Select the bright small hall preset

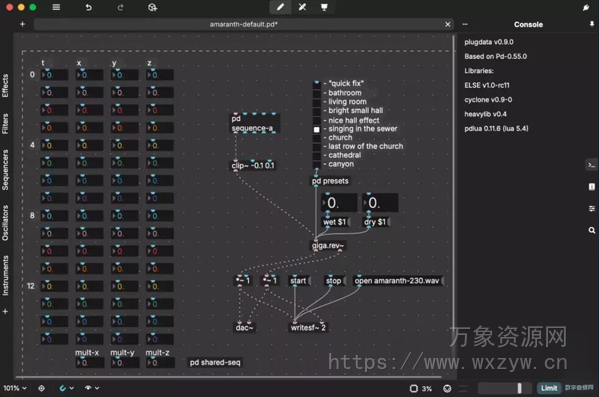pyautogui.click(x=317, y=111)
